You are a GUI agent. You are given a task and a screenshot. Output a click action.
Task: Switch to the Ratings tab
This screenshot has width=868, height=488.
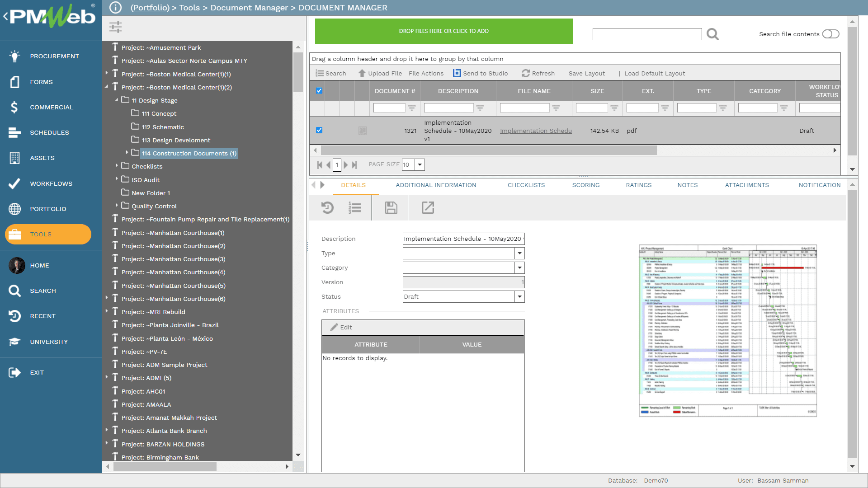click(639, 185)
